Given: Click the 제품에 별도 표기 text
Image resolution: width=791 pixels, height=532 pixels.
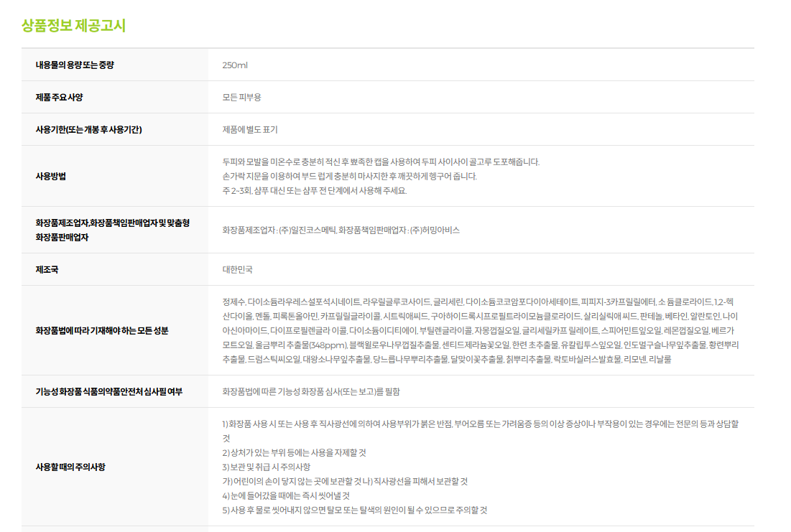Looking at the screenshot, I should (249, 130).
